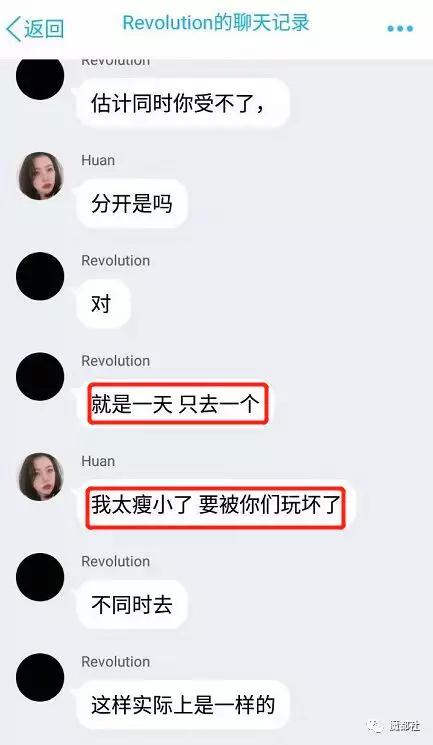Tap the 返回 back arrow

point(34,29)
